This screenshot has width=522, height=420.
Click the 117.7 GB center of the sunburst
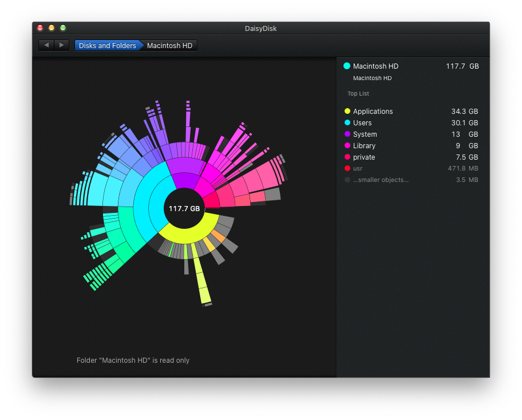(184, 209)
